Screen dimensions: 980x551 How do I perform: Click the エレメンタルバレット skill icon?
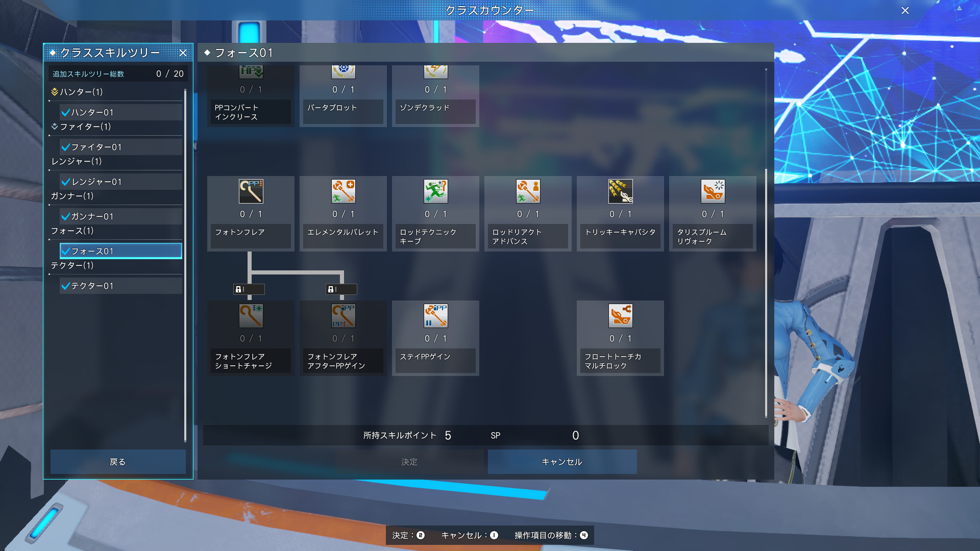point(343,191)
